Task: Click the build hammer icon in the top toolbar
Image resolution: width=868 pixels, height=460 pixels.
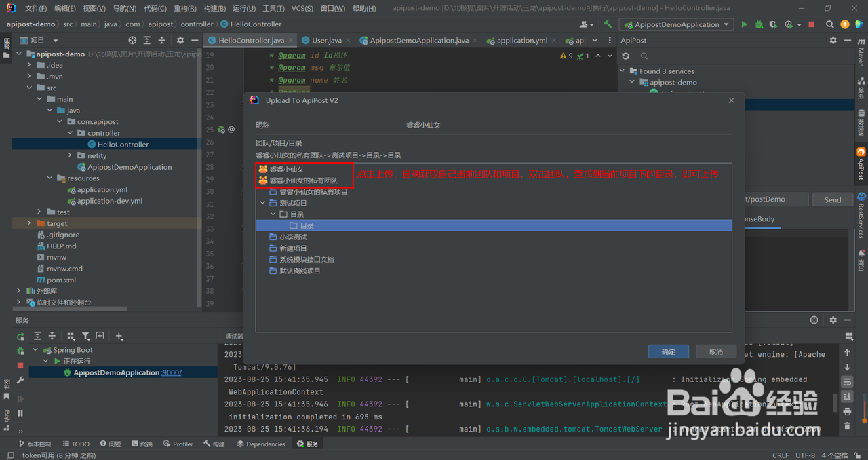Action: pos(608,24)
